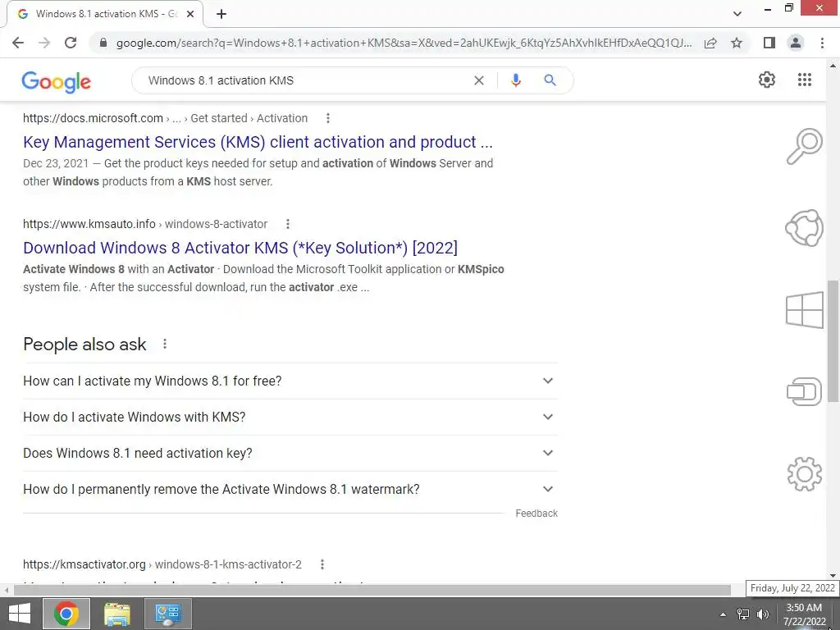840x630 pixels.
Task: View site info via padlock icon
Action: [103, 43]
